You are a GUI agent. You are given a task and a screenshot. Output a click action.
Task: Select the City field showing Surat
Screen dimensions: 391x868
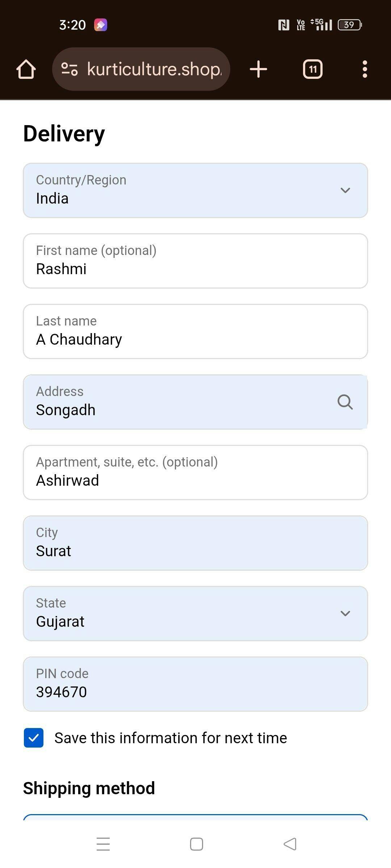click(x=195, y=543)
